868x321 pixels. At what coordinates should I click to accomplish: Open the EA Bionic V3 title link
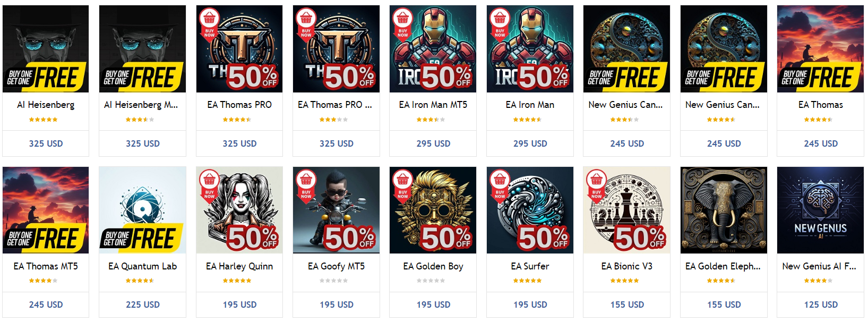tap(627, 266)
